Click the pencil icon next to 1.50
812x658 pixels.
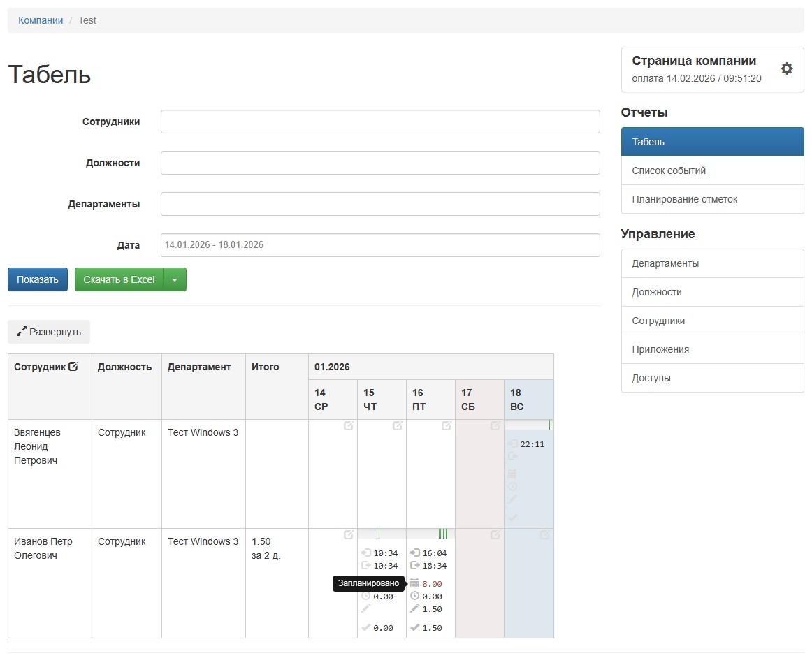point(414,609)
